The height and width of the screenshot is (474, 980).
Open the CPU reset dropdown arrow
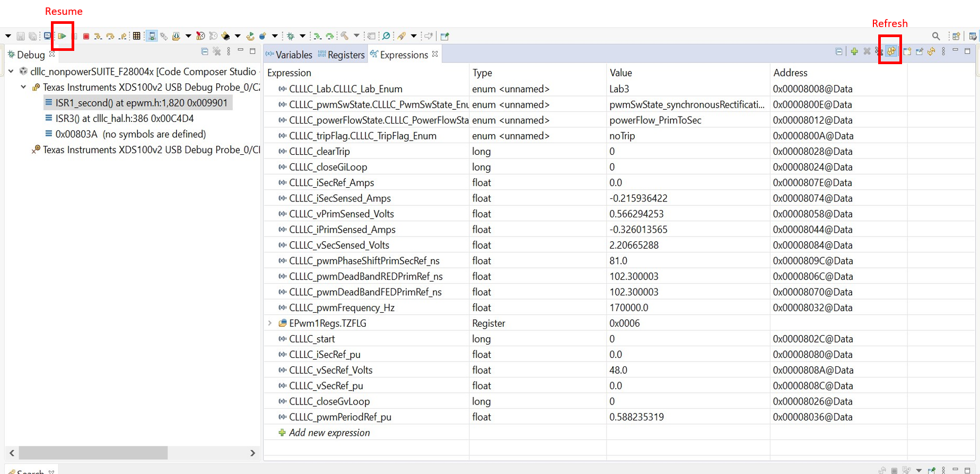238,36
